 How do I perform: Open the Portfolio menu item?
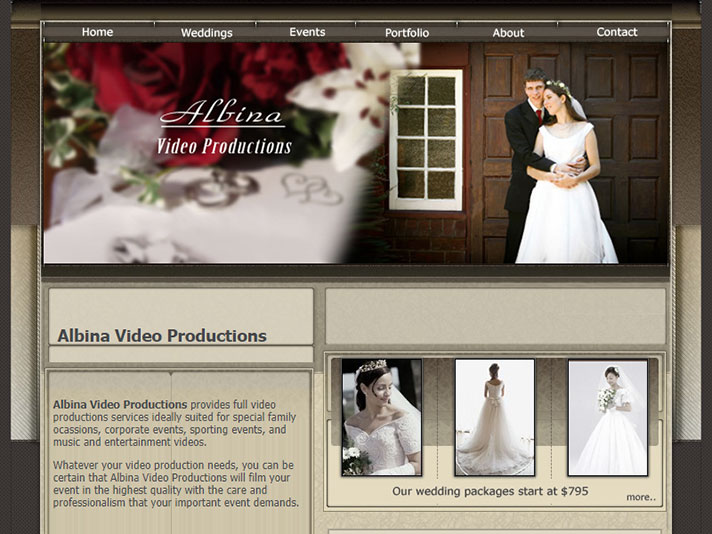pyautogui.click(x=407, y=33)
